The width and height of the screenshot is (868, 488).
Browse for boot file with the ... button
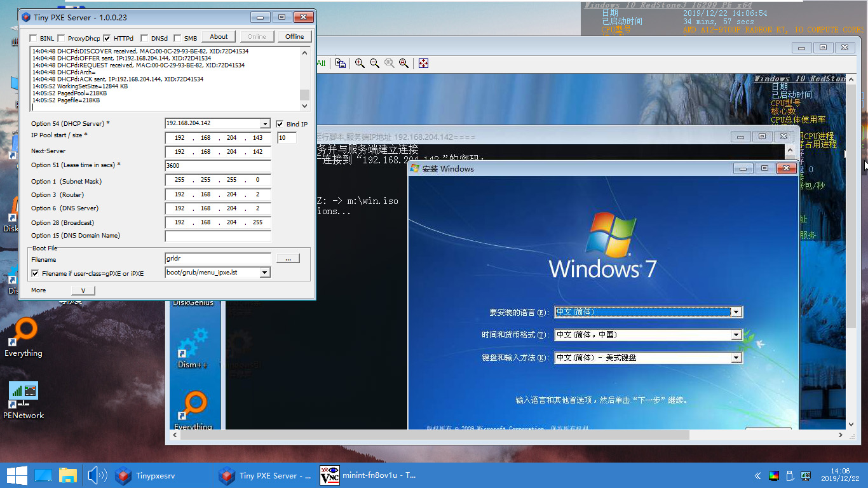click(288, 259)
